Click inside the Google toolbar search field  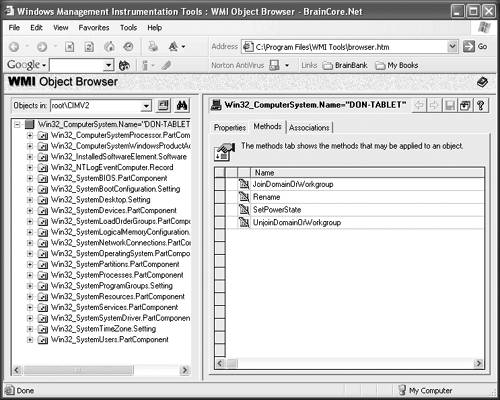77,65
